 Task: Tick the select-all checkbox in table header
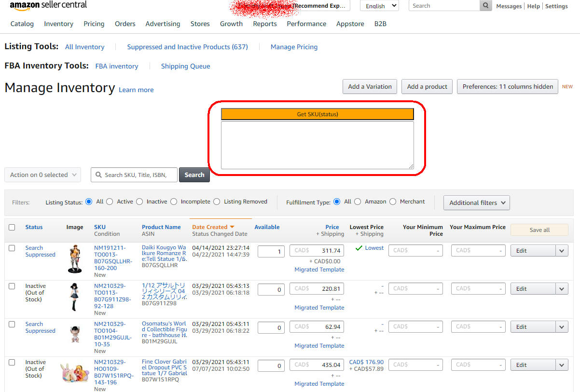pos(12,227)
